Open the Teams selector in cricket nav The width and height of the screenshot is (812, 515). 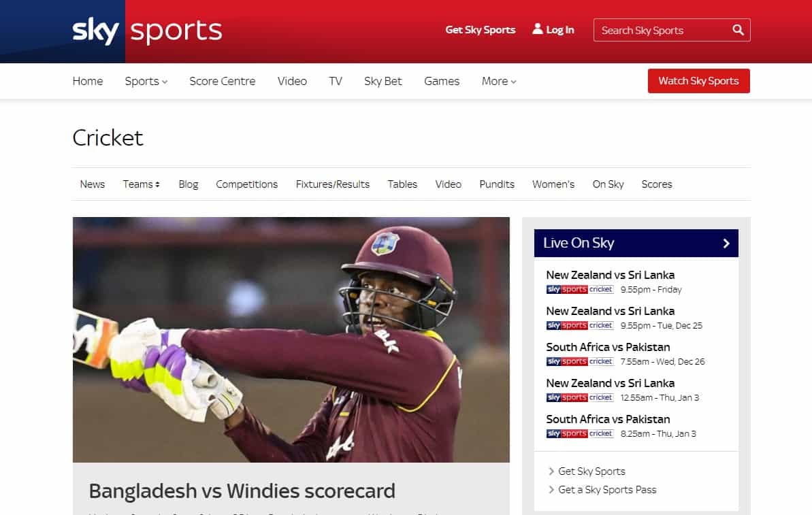[x=141, y=184]
